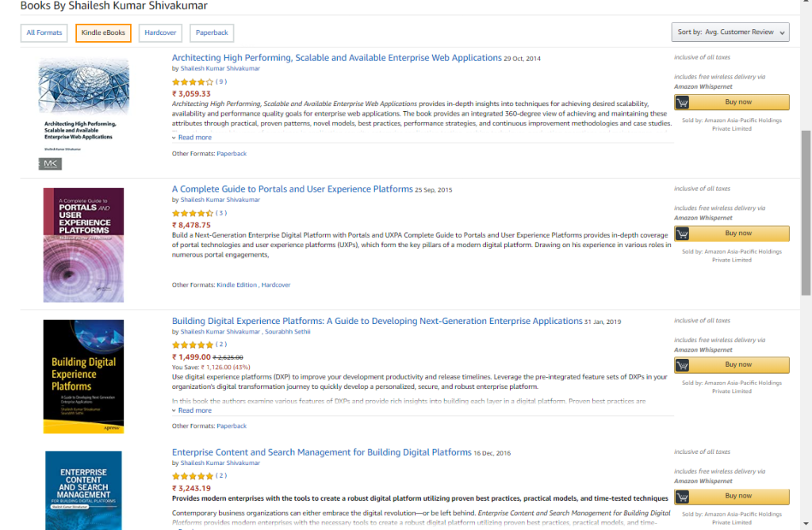The height and width of the screenshot is (530, 812).
Task: Open star rating of Portals Guide book
Action: click(192, 213)
